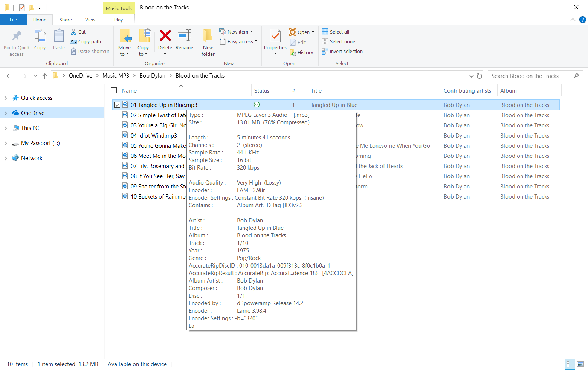Screen dimensions: 588x370
Task: Click the Edit ribbon button
Action: 298,42
